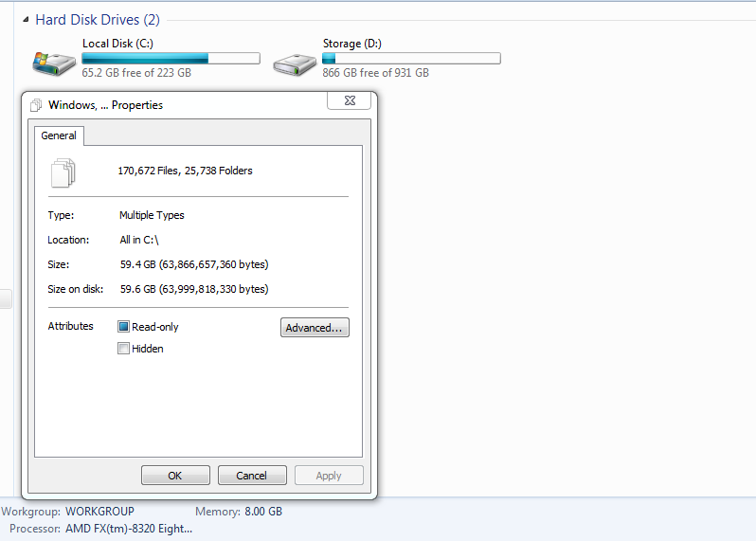756x541 pixels.
Task: Click the Size on disk value text
Action: [x=194, y=289]
